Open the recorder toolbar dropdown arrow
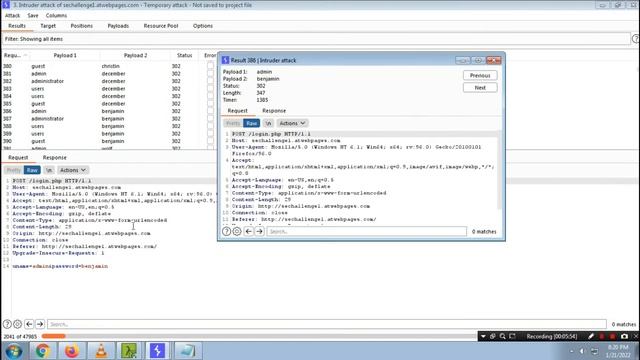Viewport: 640px width, 360px height. click(x=483, y=336)
